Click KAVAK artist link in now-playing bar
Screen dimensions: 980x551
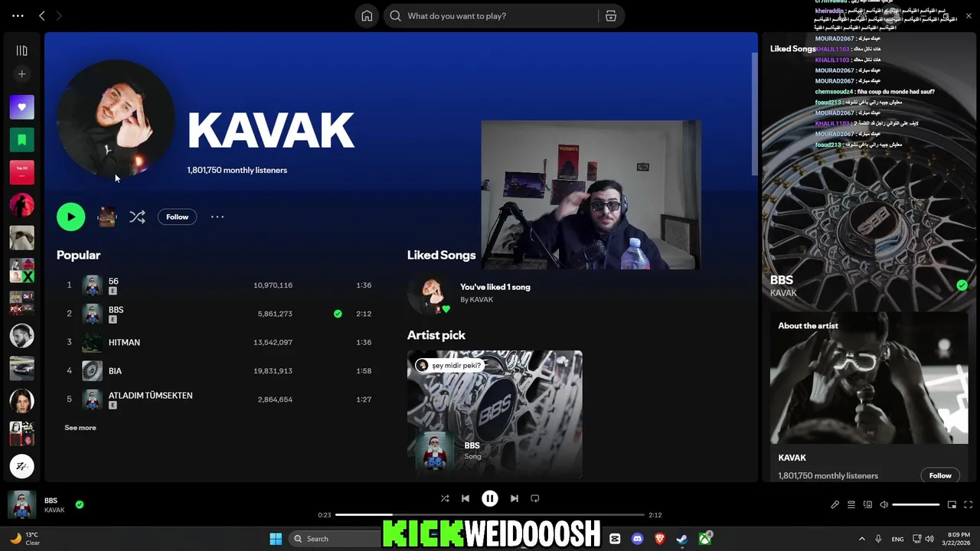(x=54, y=510)
